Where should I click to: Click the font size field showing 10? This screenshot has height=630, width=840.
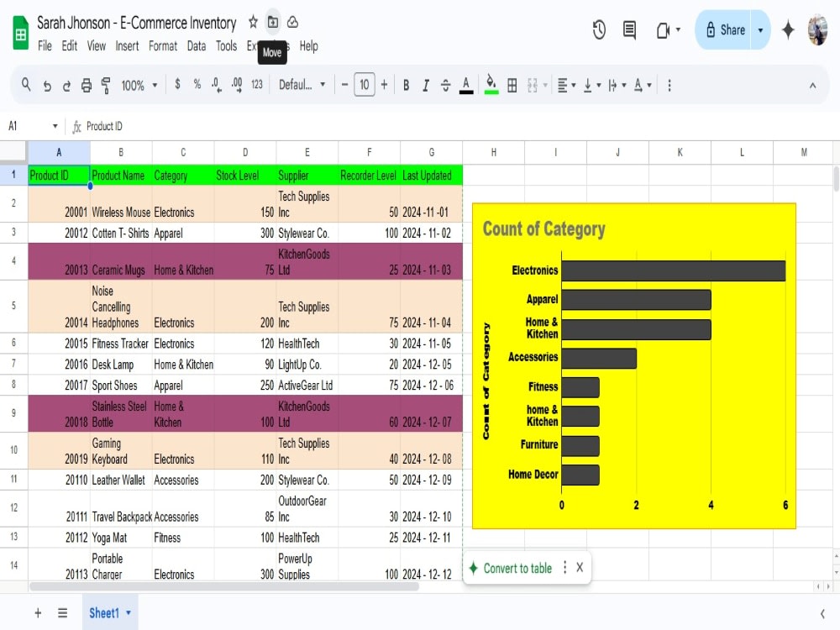pyautogui.click(x=365, y=85)
